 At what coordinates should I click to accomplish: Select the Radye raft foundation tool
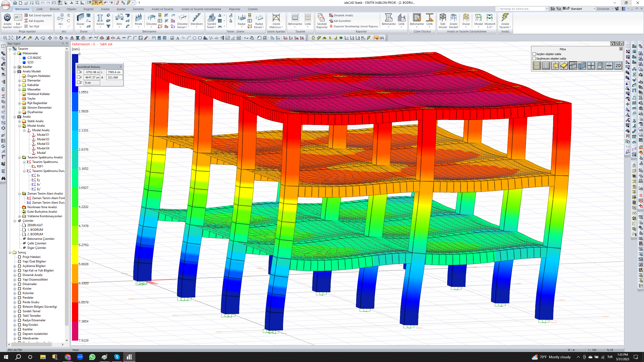[242, 20]
